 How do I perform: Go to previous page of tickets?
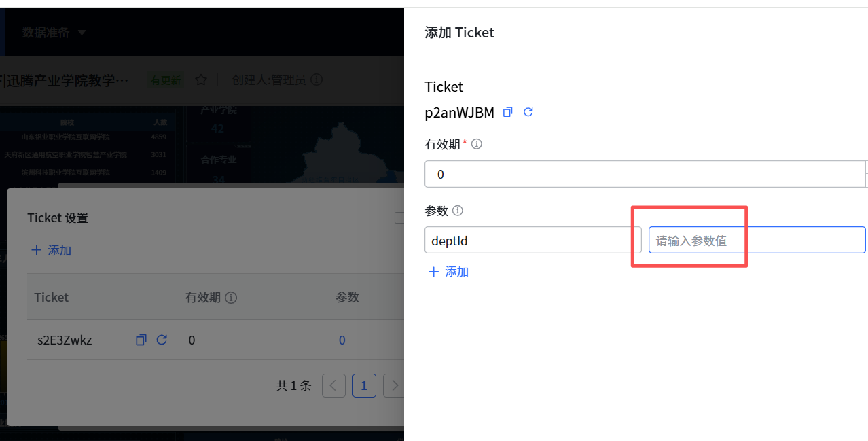coord(333,386)
